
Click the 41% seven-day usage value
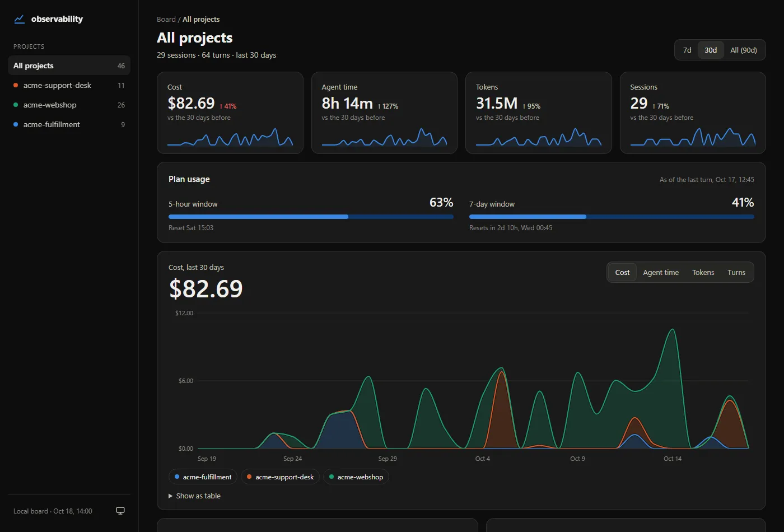[x=743, y=202]
